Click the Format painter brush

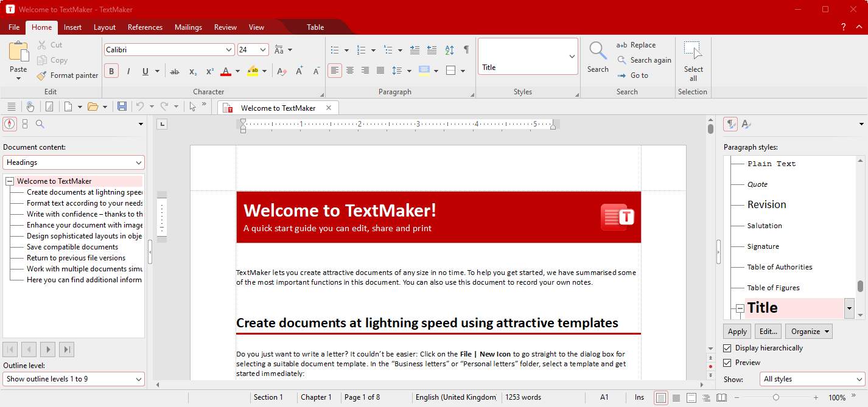(x=41, y=75)
